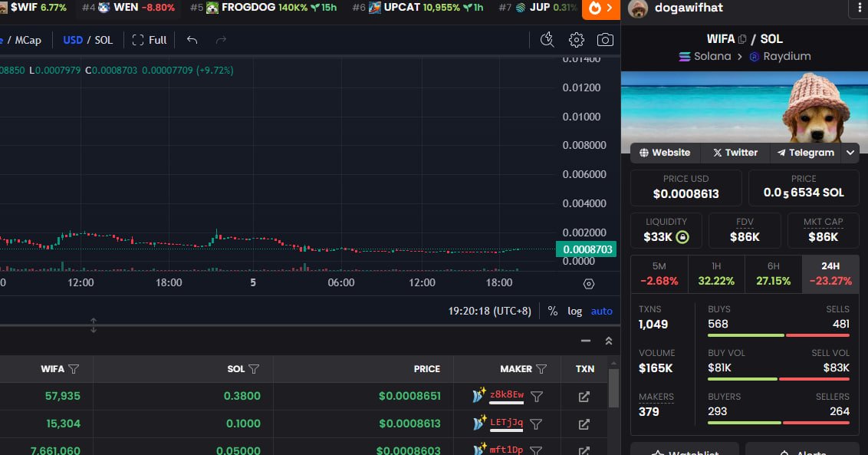Open maker mft1Dp address link
868x455 pixels.
(506, 450)
